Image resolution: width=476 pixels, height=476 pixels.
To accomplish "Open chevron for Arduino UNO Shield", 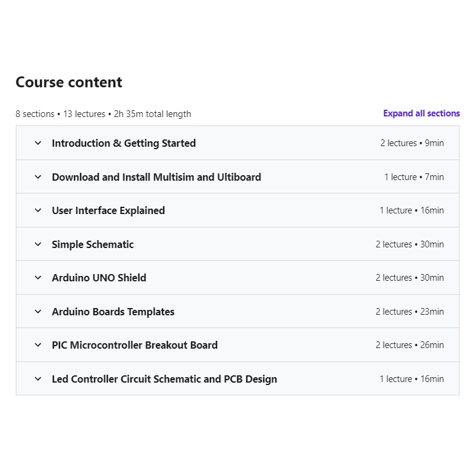I will pyautogui.click(x=38, y=278).
